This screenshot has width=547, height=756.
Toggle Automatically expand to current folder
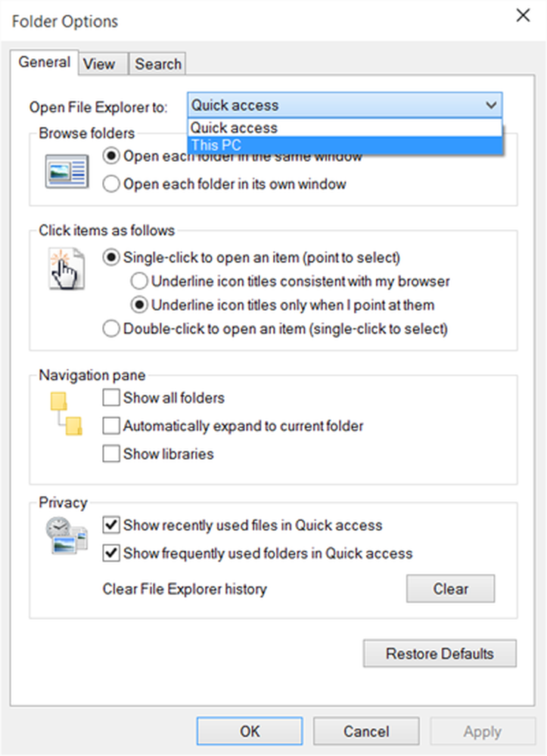pos(111,426)
